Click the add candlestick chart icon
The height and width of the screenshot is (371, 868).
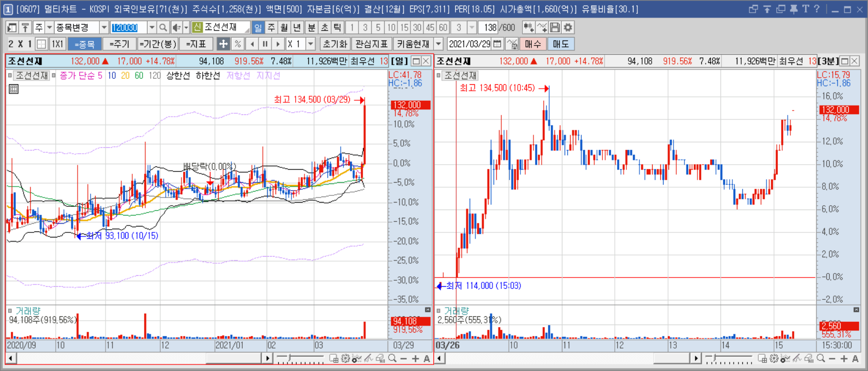point(529,27)
